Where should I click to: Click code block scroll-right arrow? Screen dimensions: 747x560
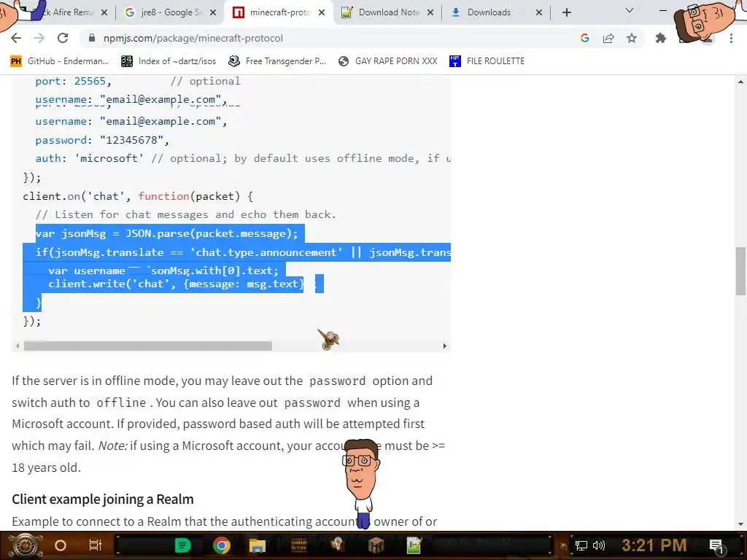click(444, 346)
